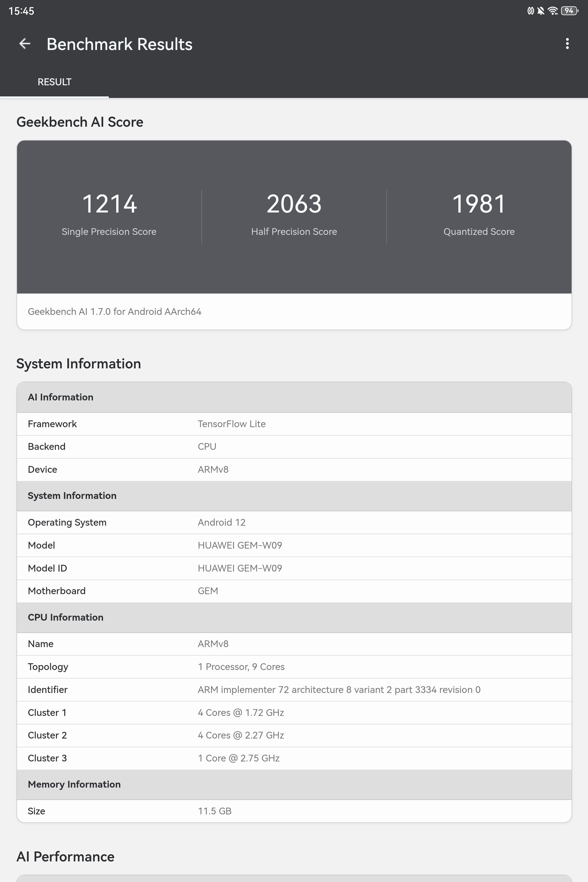Tap the Quantized Score label

point(479,232)
